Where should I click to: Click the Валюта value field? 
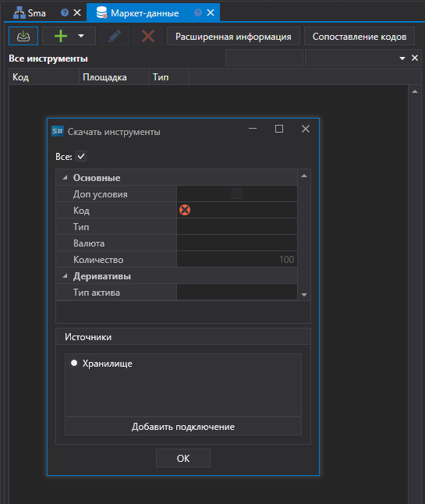coord(237,243)
